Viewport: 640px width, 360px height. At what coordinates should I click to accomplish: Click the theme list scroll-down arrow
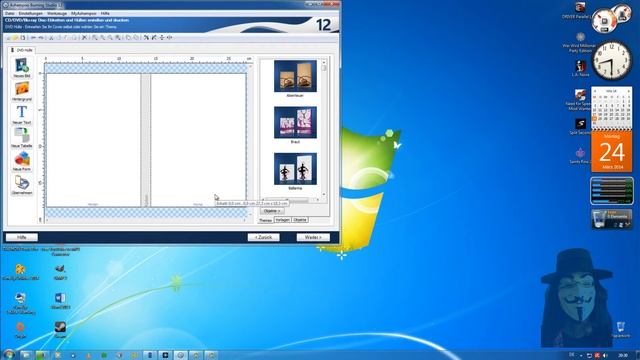click(324, 194)
